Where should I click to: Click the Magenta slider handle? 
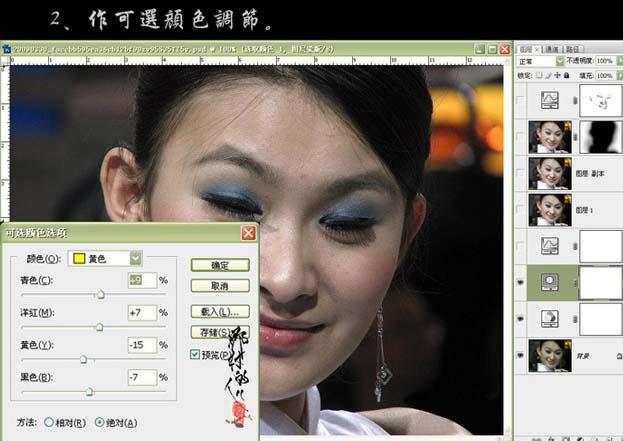[x=98, y=326]
